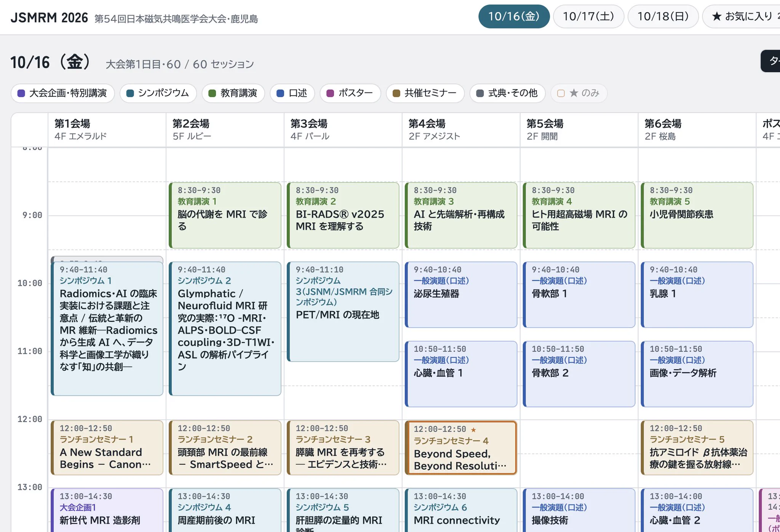The image size is (780, 532).
Task: Open シンポジウム 2 Glymphatic session card
Action: (x=225, y=329)
